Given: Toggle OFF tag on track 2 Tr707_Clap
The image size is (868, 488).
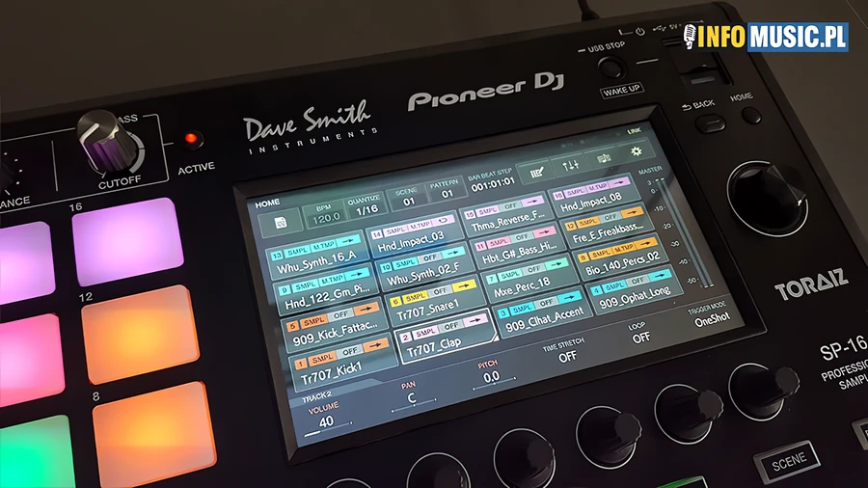Looking at the screenshot, I should pos(451,326).
